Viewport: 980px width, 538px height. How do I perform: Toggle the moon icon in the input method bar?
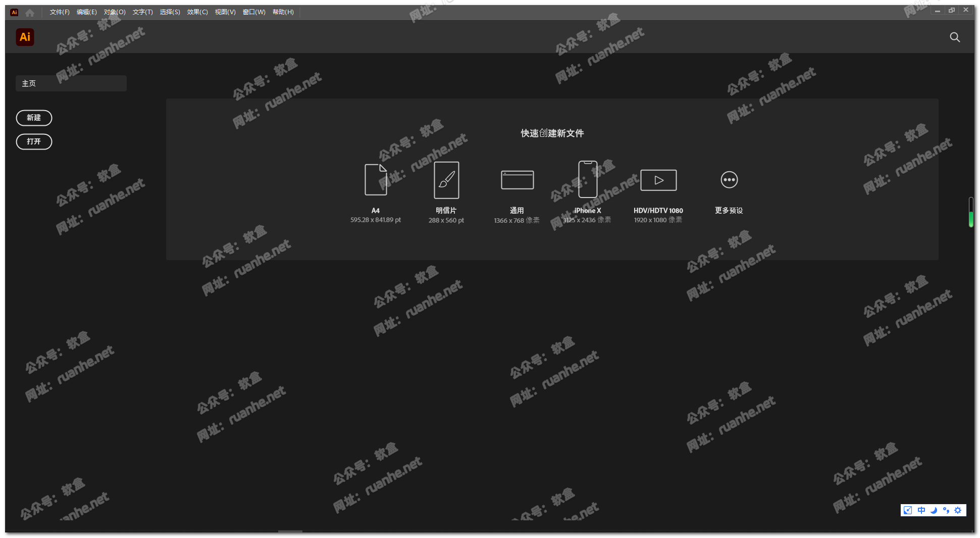[934, 510]
